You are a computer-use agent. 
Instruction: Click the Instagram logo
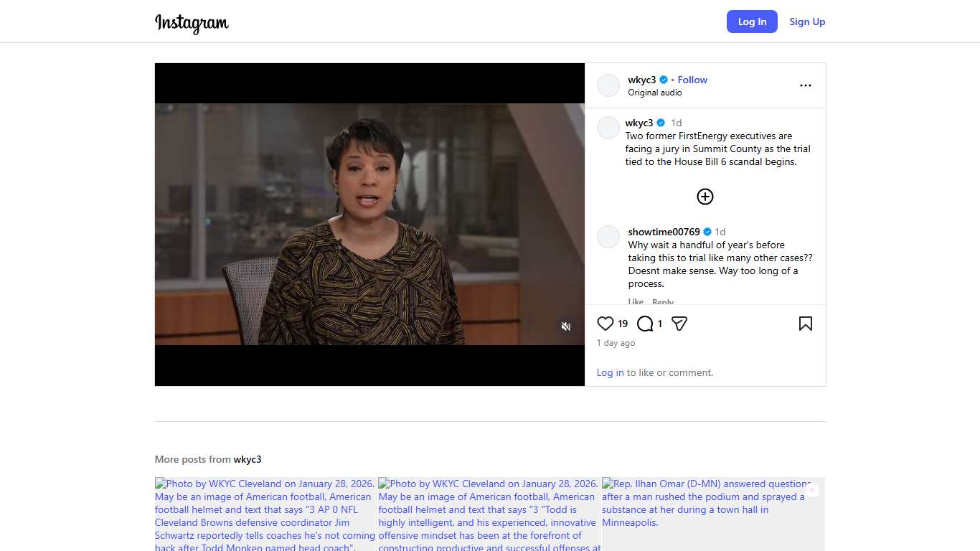pos(192,23)
